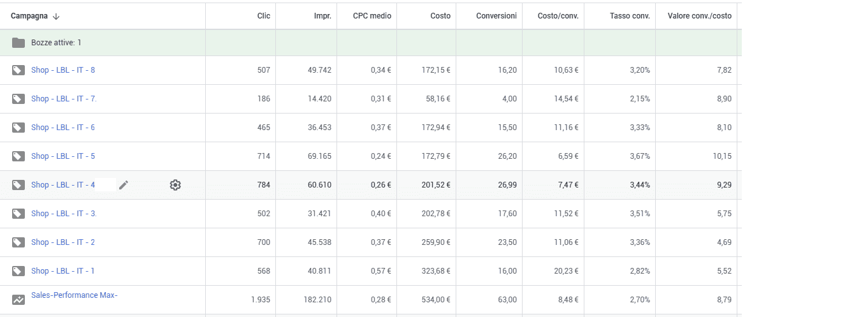Open campaign Shop - LBL - IT - 2
The height and width of the screenshot is (317, 868).
(63, 242)
